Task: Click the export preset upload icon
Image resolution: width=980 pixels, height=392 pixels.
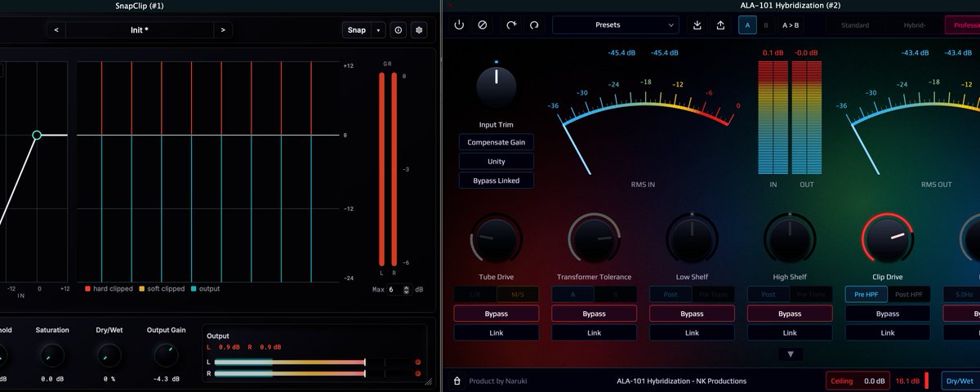Action: point(720,25)
